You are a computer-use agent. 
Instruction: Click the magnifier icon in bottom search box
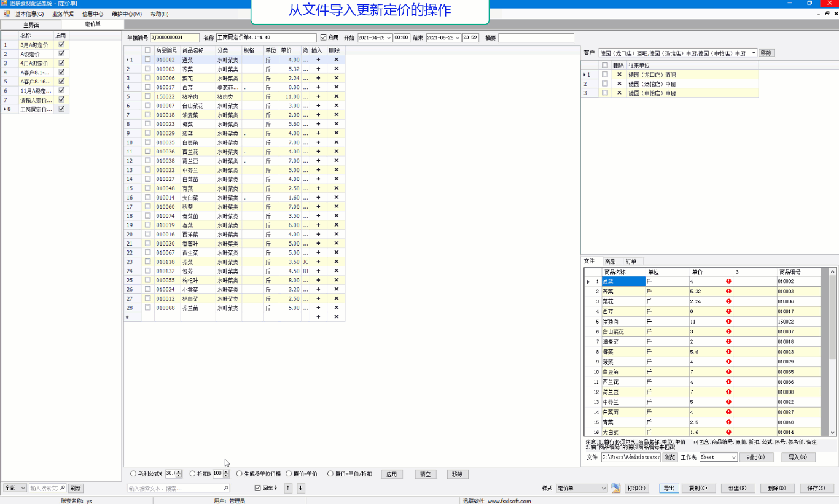[x=225, y=489]
